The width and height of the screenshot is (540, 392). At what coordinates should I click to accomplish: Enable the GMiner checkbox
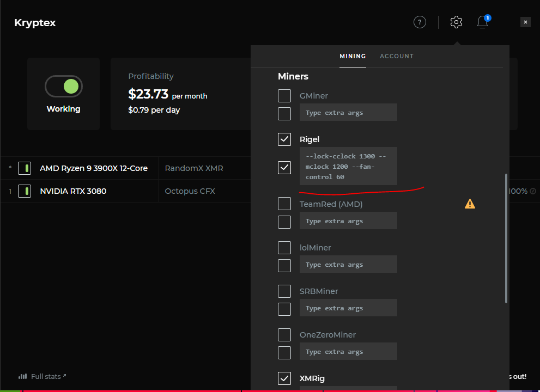[284, 96]
